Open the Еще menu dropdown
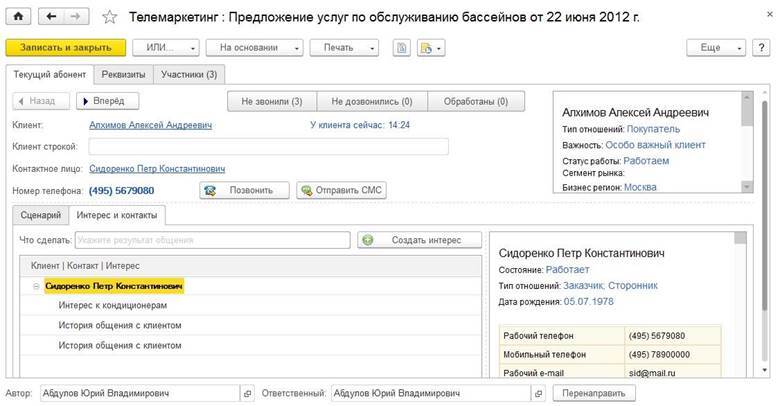The height and width of the screenshot is (406, 780). pyautogui.click(x=716, y=48)
